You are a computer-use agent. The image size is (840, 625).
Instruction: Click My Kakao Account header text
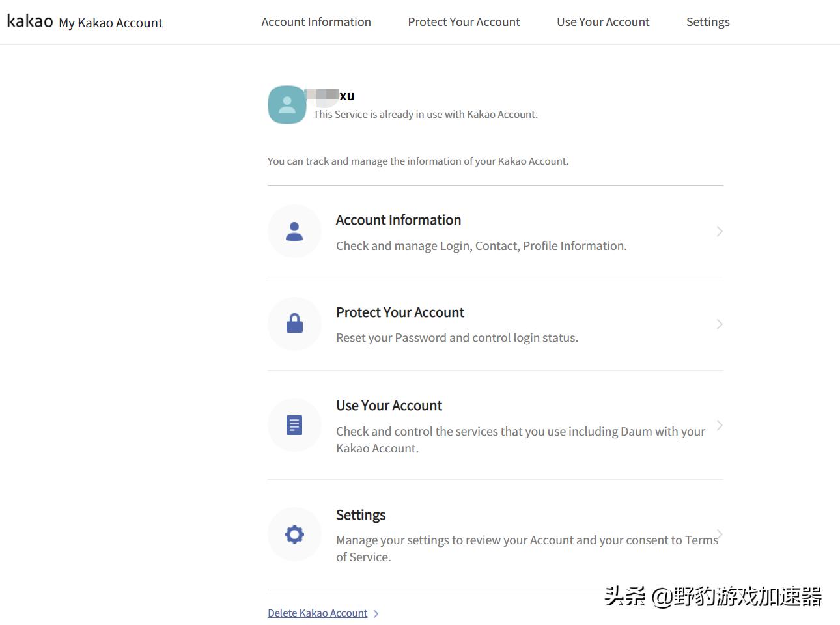pos(111,23)
